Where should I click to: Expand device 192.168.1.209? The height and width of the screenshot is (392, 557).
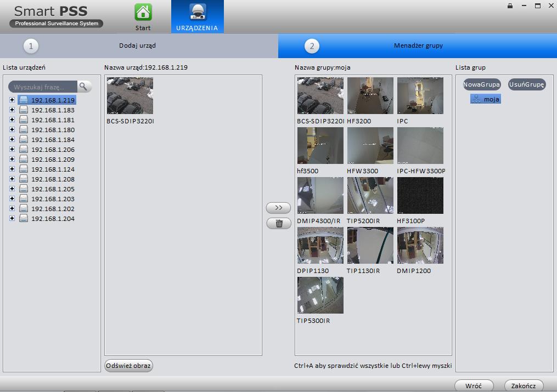click(12, 160)
